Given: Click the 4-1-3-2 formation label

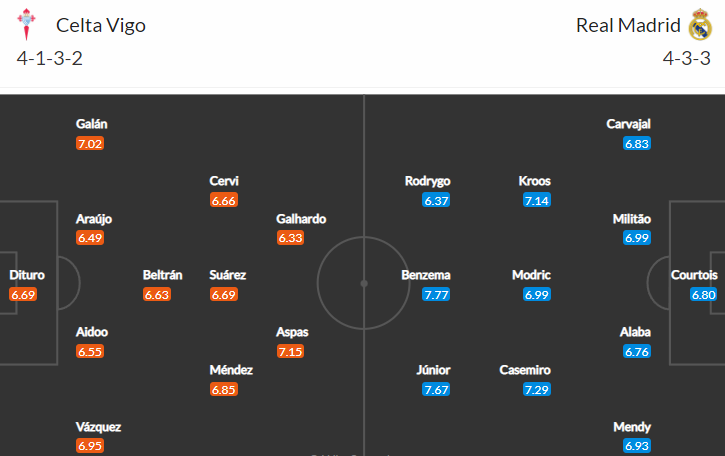Looking at the screenshot, I should [x=49, y=58].
